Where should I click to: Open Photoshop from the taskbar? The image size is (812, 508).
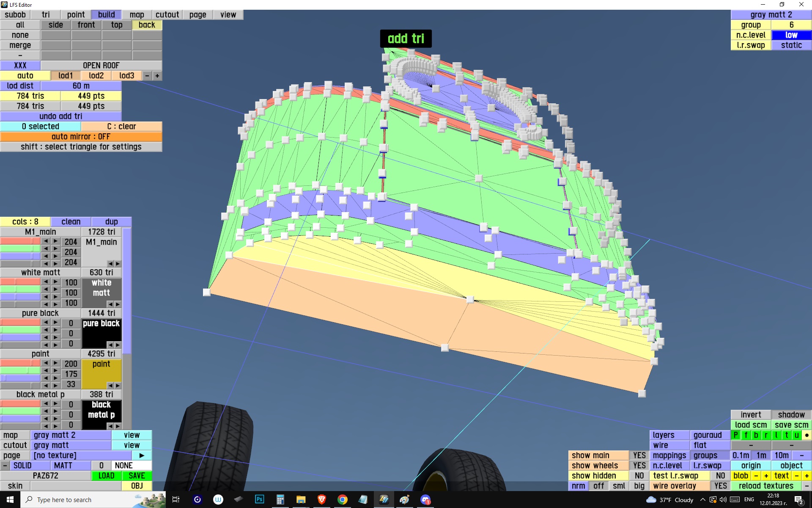[259, 500]
